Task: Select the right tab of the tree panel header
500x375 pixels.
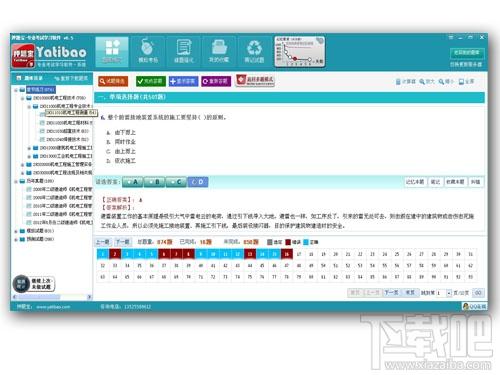Action: coord(71,78)
